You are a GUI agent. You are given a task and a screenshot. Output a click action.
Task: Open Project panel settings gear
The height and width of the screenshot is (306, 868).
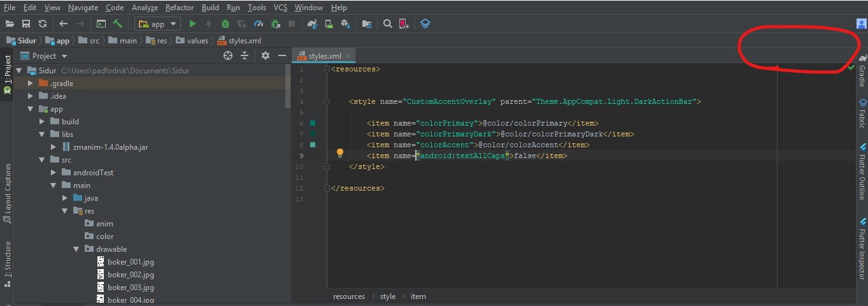[266, 56]
